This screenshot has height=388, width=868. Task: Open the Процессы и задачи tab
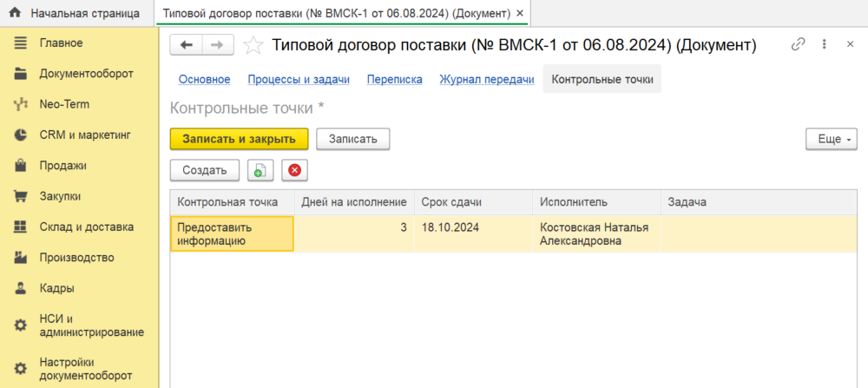pyautogui.click(x=299, y=79)
